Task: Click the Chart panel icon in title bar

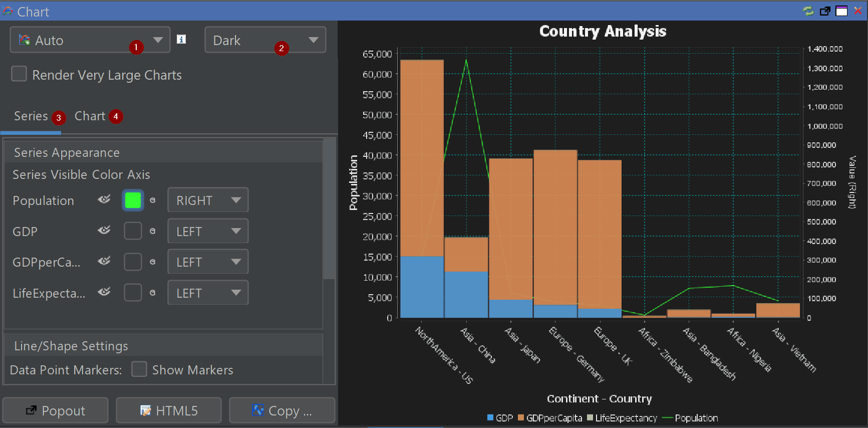Action: point(8,11)
